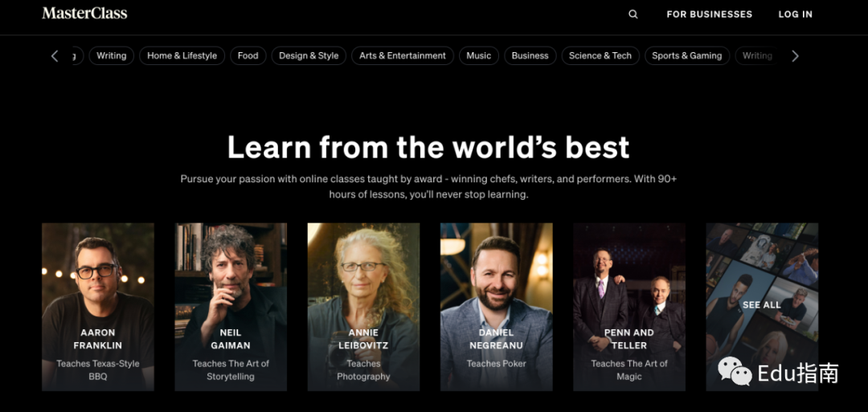Select the Music category pill

tap(478, 55)
